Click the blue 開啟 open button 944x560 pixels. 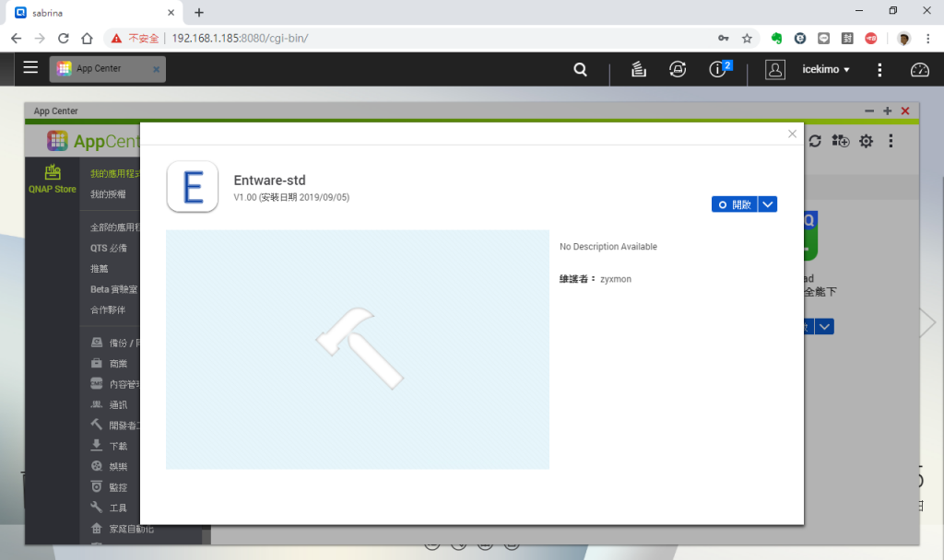click(x=735, y=204)
